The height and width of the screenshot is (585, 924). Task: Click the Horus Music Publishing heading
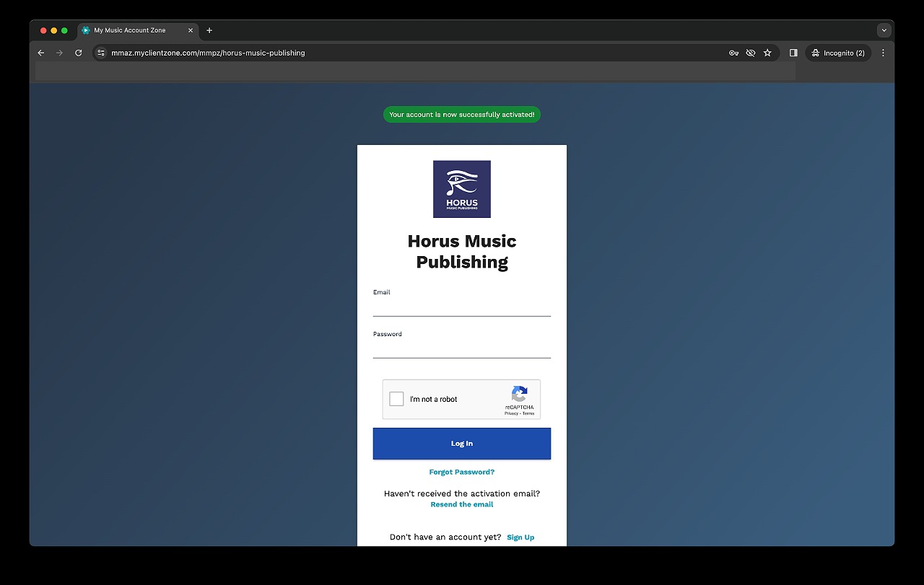click(462, 251)
